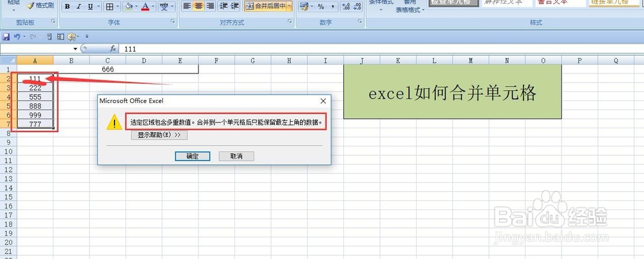Undo last action
Screen dimensions: 644x259
(x=17, y=37)
